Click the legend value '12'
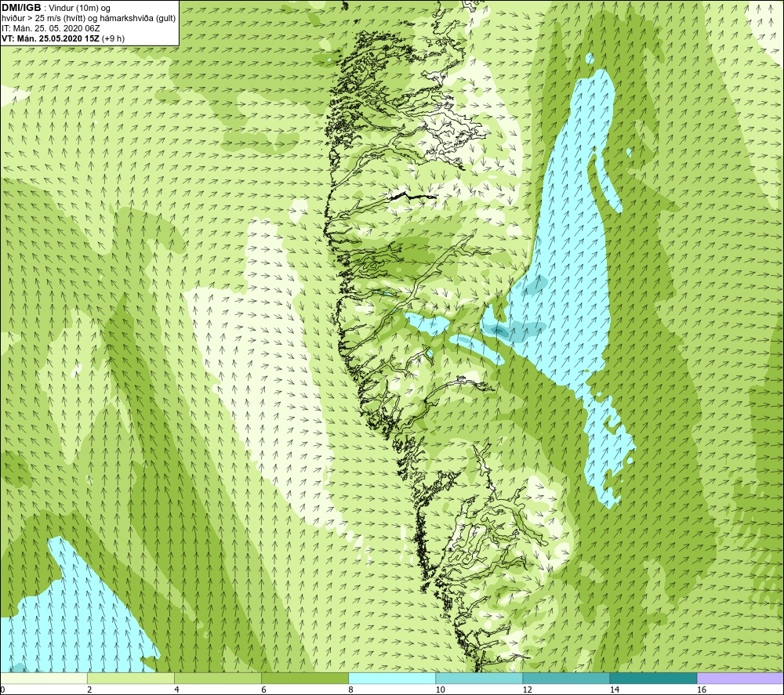The image size is (784, 695). point(527,690)
